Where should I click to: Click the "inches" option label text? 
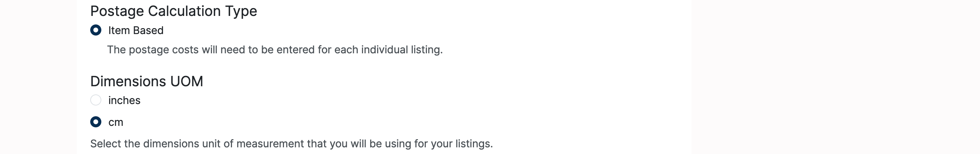[124, 101]
